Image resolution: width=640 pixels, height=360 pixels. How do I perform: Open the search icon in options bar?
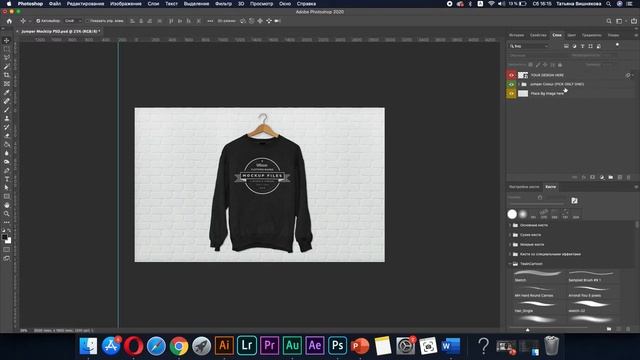[609, 21]
